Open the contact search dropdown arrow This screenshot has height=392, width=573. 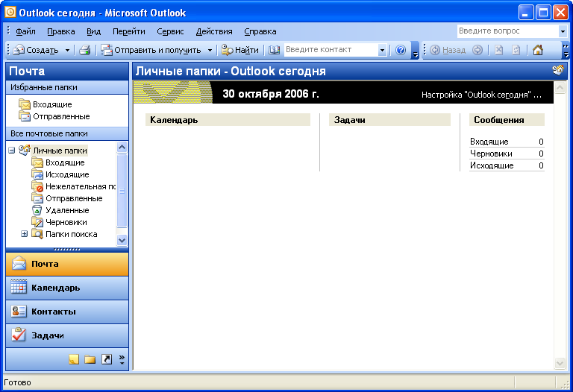pyautogui.click(x=382, y=50)
